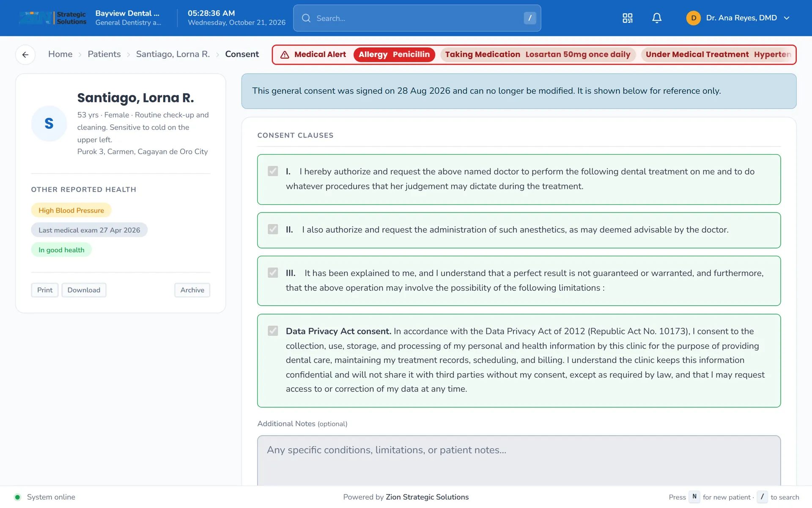Click the System online status text

tap(51, 497)
